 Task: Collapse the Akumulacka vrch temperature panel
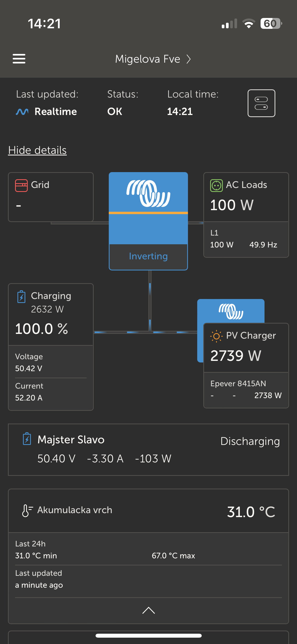148,610
